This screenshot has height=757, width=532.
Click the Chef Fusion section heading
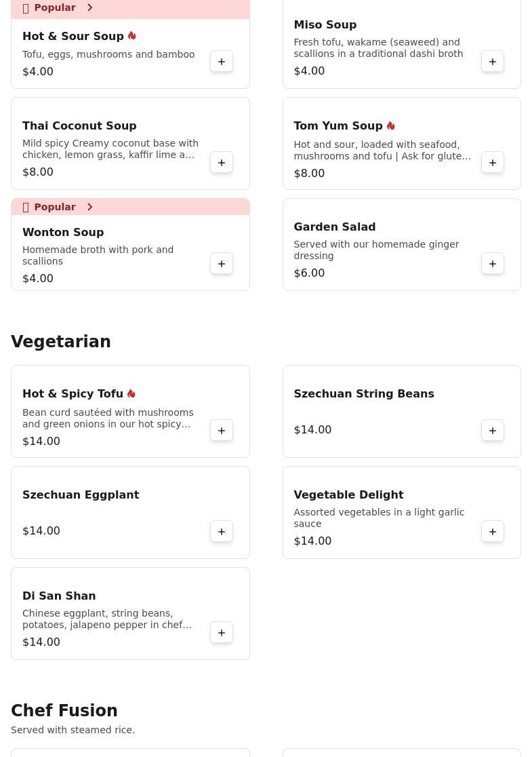coord(64,710)
